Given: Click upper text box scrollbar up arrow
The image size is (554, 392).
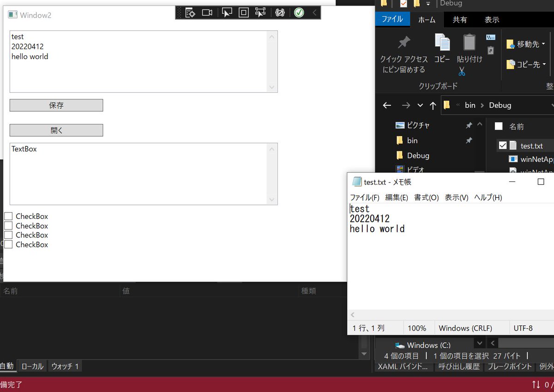Looking at the screenshot, I should (x=272, y=36).
